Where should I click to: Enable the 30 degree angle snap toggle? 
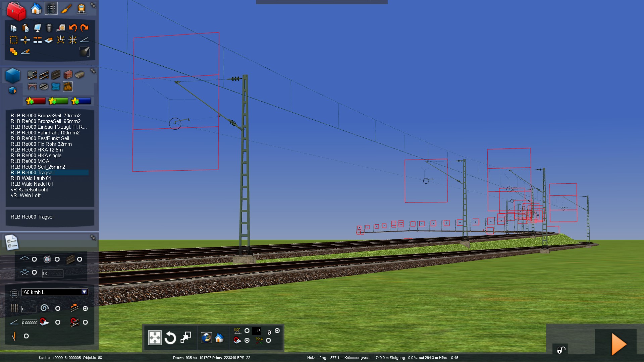(x=247, y=331)
